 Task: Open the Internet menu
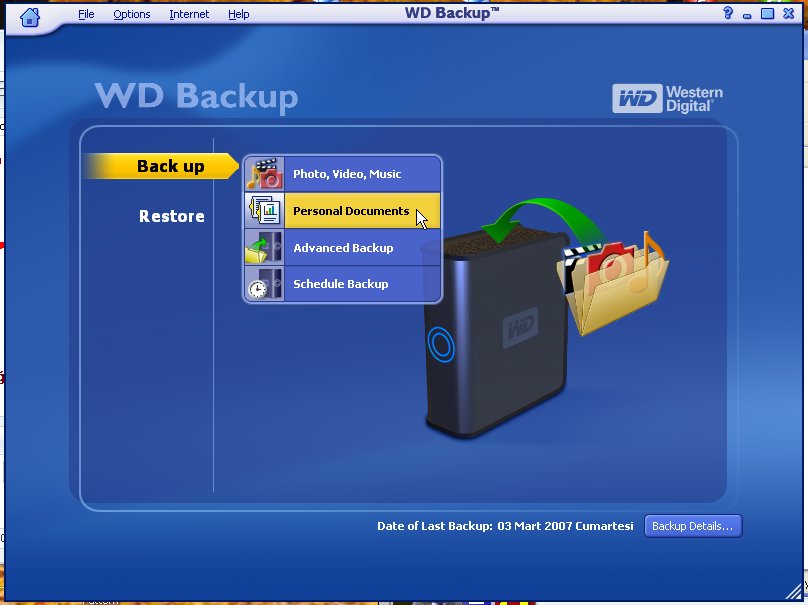click(189, 14)
